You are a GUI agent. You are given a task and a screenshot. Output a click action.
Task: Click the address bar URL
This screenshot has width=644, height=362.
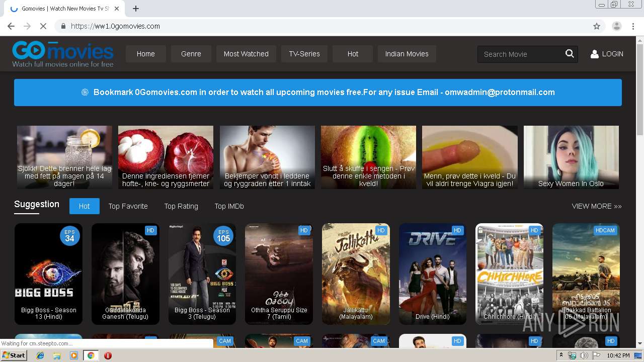coord(115,26)
